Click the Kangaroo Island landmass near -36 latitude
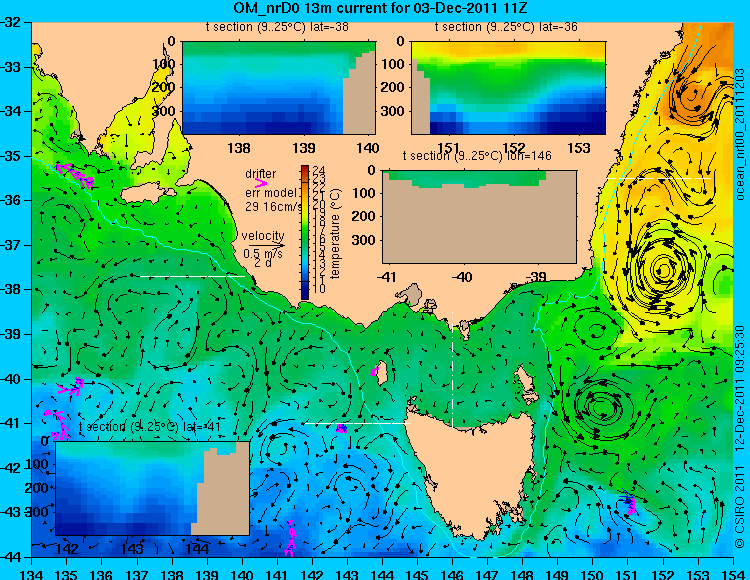This screenshot has width=750, height=580. point(148,193)
